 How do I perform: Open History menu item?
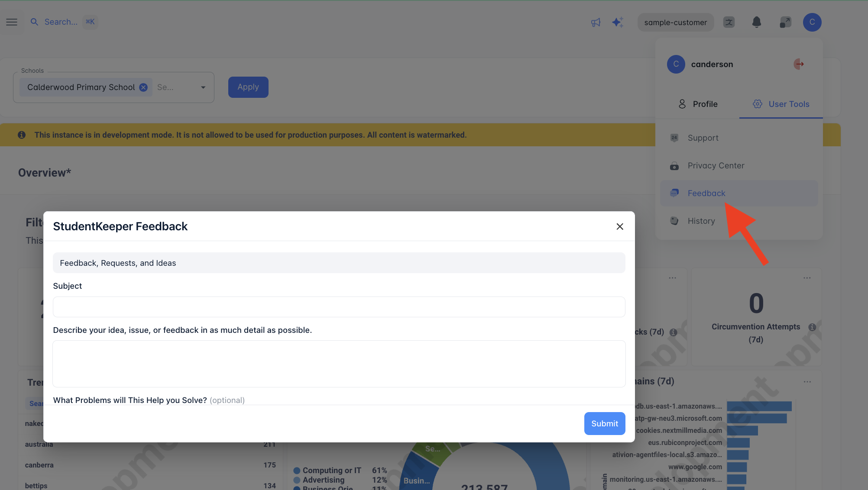[739, 221]
